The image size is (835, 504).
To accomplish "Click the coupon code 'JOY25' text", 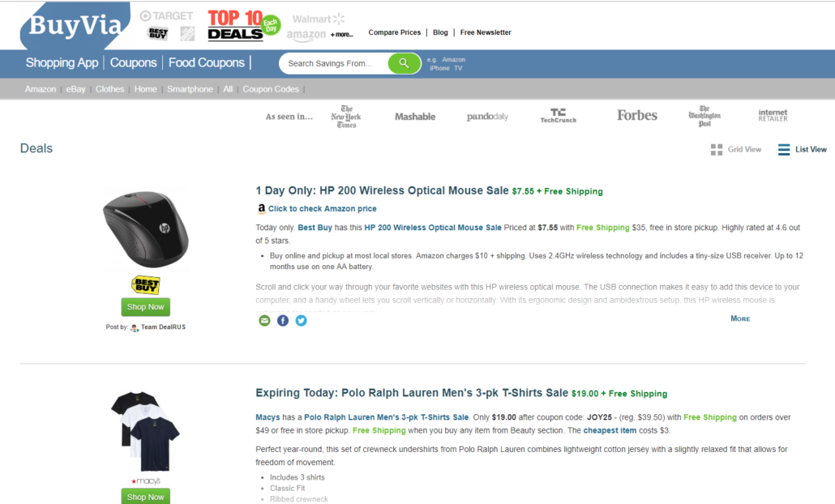I will pos(601,417).
